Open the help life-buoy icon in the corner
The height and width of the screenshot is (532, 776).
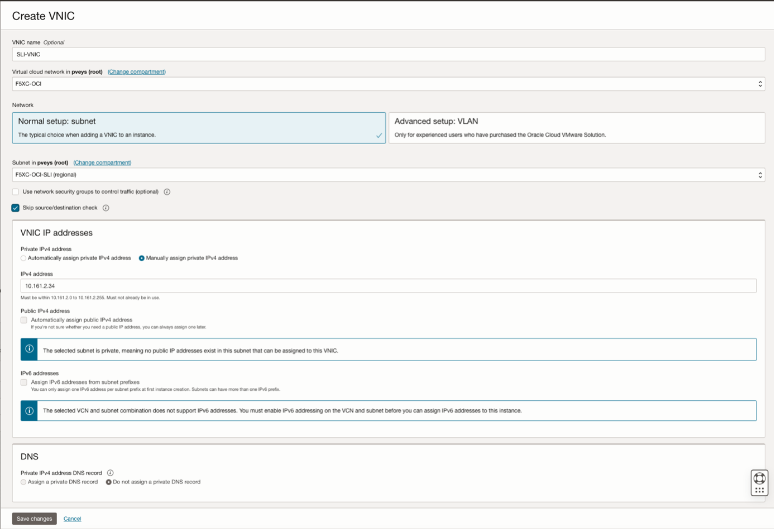(x=759, y=478)
